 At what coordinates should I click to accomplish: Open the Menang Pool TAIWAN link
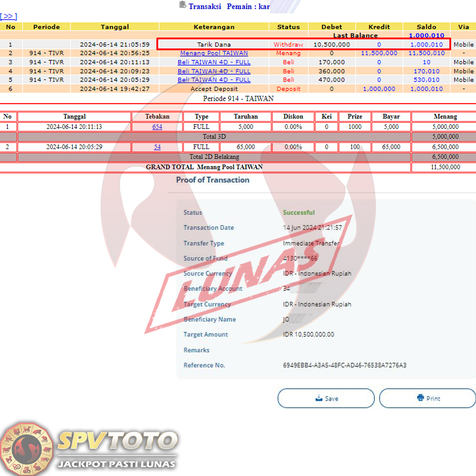[x=214, y=53]
